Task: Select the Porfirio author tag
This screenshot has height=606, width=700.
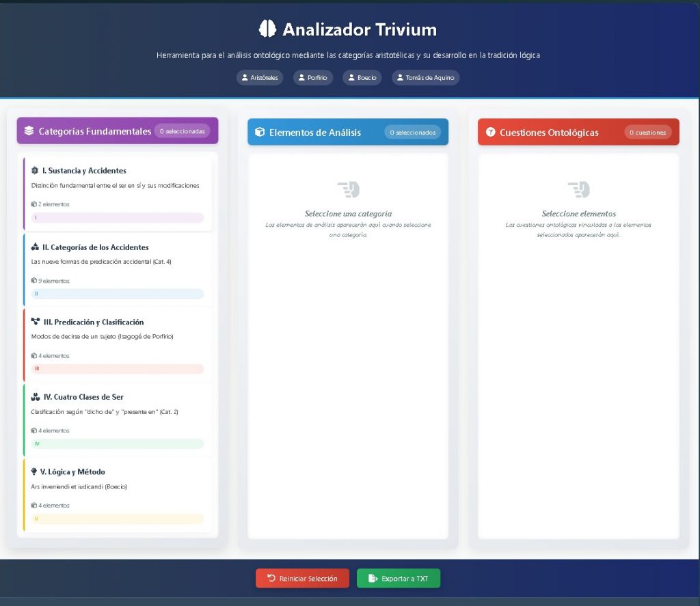Action: pos(313,78)
